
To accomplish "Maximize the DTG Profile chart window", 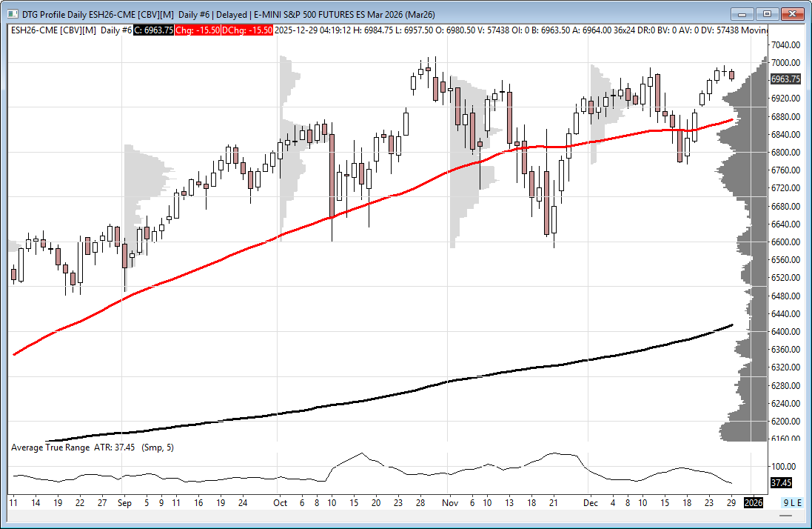I will pos(767,13).
